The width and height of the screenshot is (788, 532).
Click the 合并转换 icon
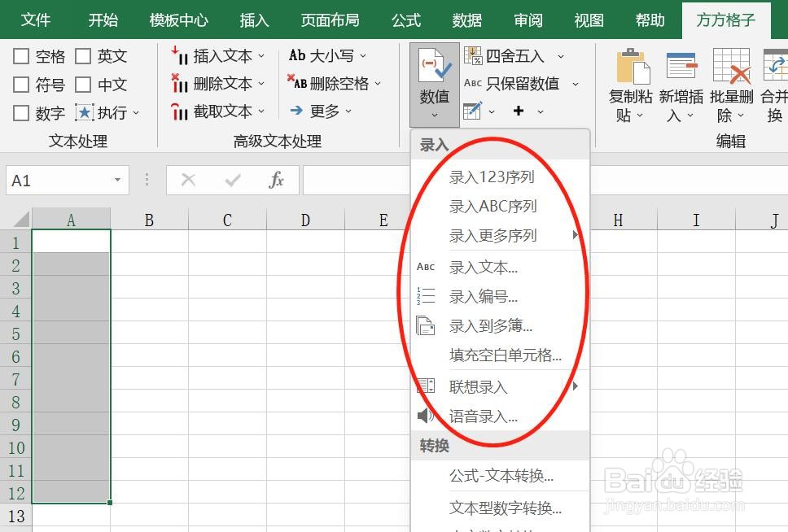[x=776, y=65]
